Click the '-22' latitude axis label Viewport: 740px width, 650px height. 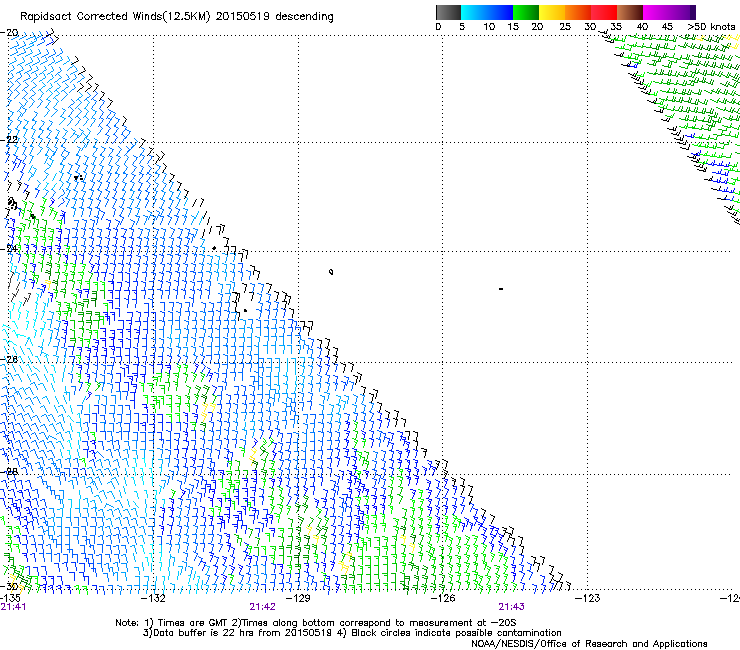(x=9, y=140)
